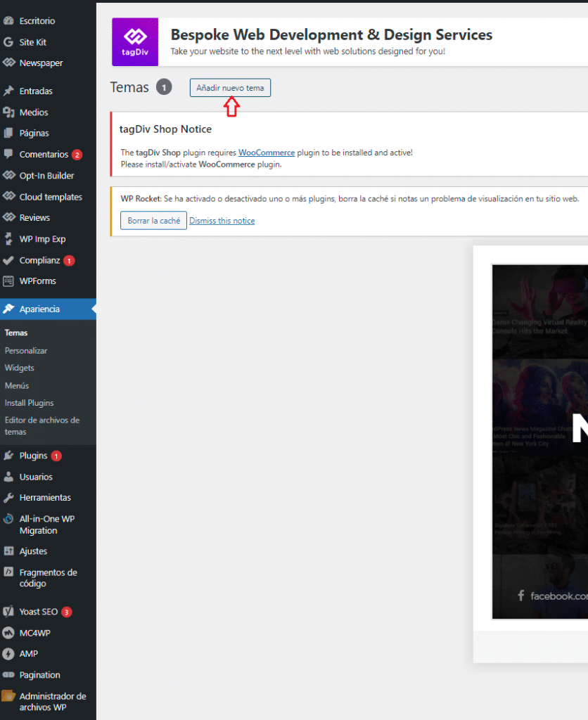588x720 pixels.
Task: Click the AMP lightning icon
Action: coord(8,654)
